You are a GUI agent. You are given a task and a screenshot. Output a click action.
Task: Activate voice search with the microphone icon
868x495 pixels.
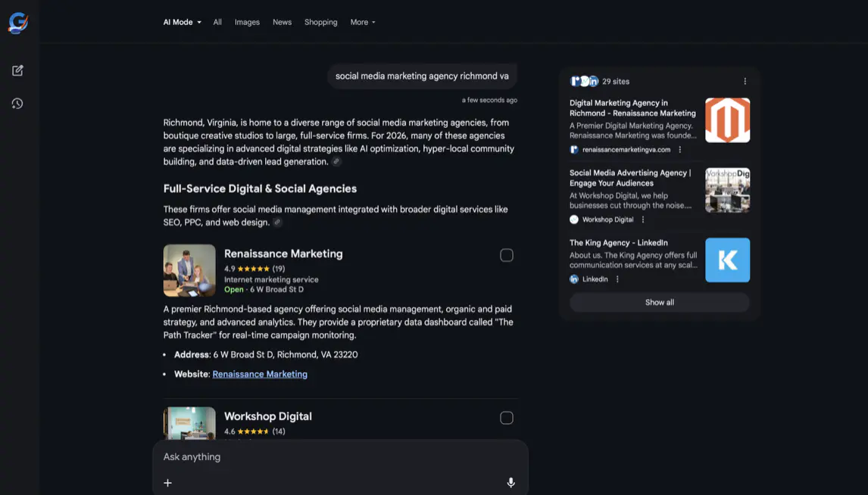511,482
